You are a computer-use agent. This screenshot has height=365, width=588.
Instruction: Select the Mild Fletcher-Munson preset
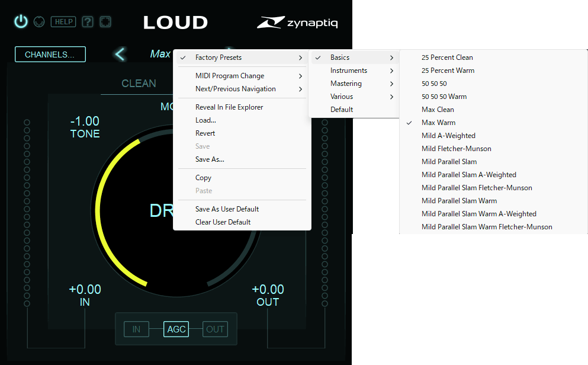click(493, 149)
